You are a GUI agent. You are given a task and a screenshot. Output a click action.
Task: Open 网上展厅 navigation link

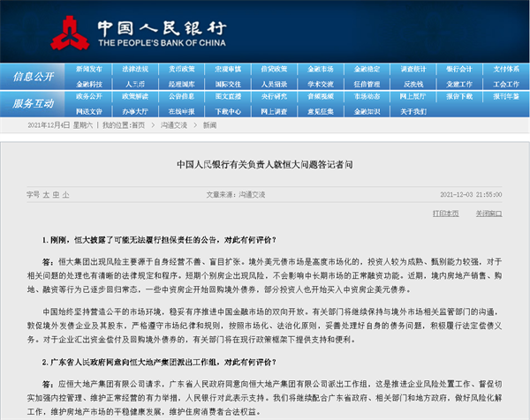pyautogui.click(x=413, y=96)
